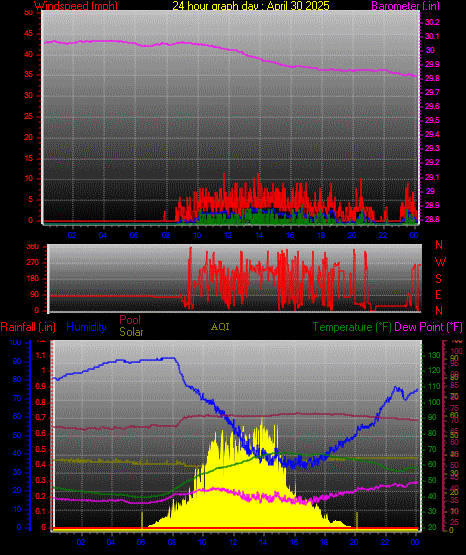Click the 'S' wind direction compass letter

pos(438,279)
